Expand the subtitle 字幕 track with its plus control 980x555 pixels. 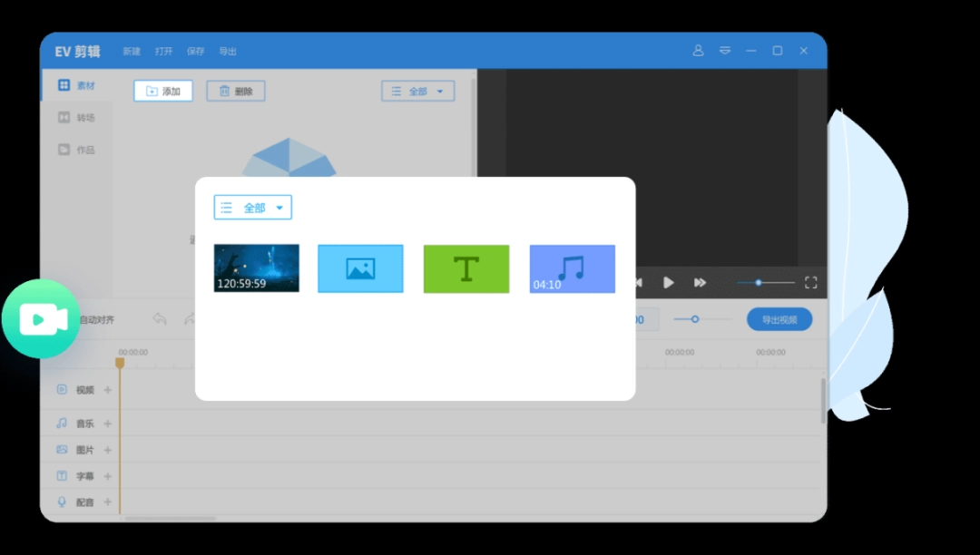click(106, 475)
